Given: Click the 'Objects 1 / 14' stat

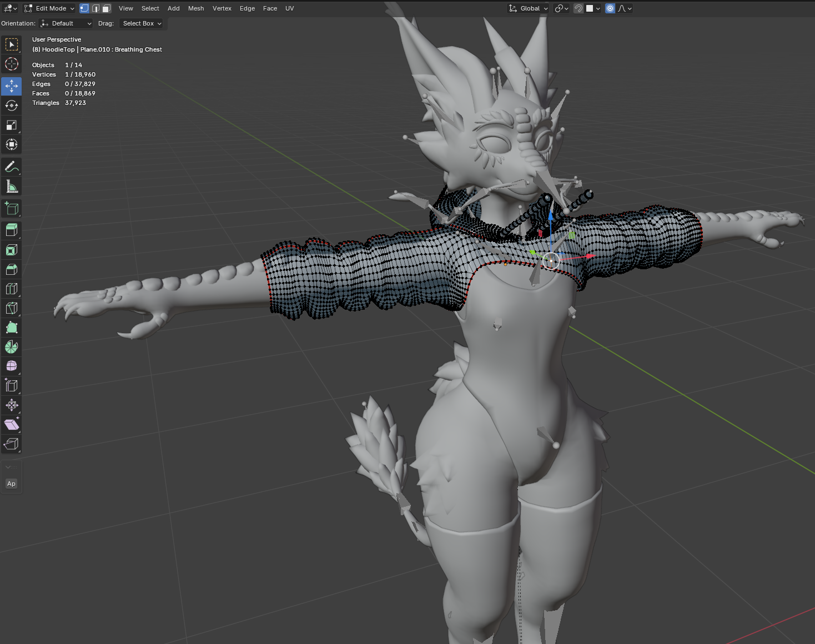Looking at the screenshot, I should point(57,65).
